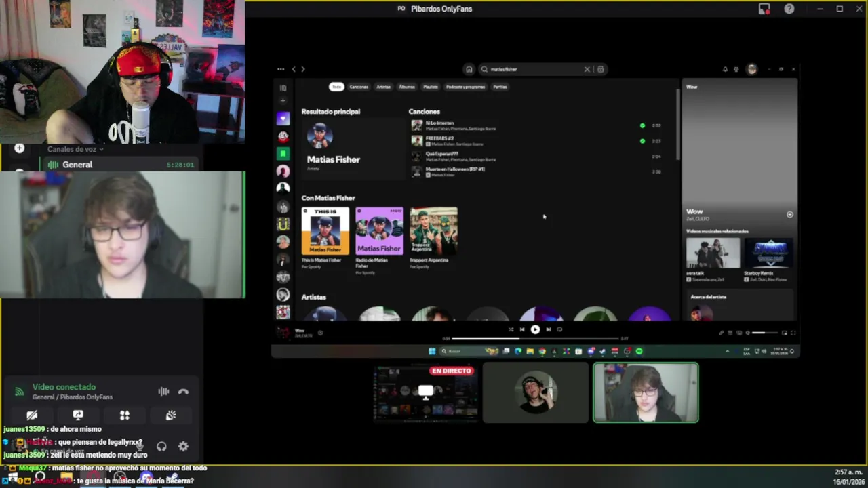Open Spotify home from house icon
Screen dimensions: 868x488
pos(469,69)
